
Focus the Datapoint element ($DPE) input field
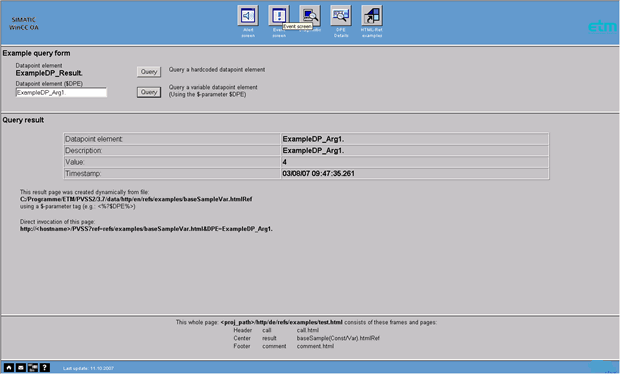(x=61, y=93)
